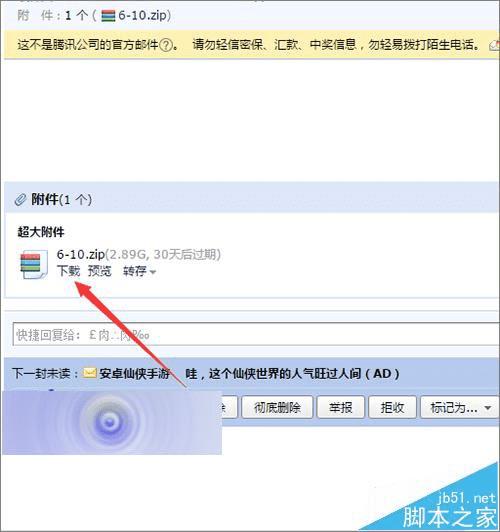Click the zip icon beside header 6-10.zip
Screen dimensions: 500x532
click(108, 16)
